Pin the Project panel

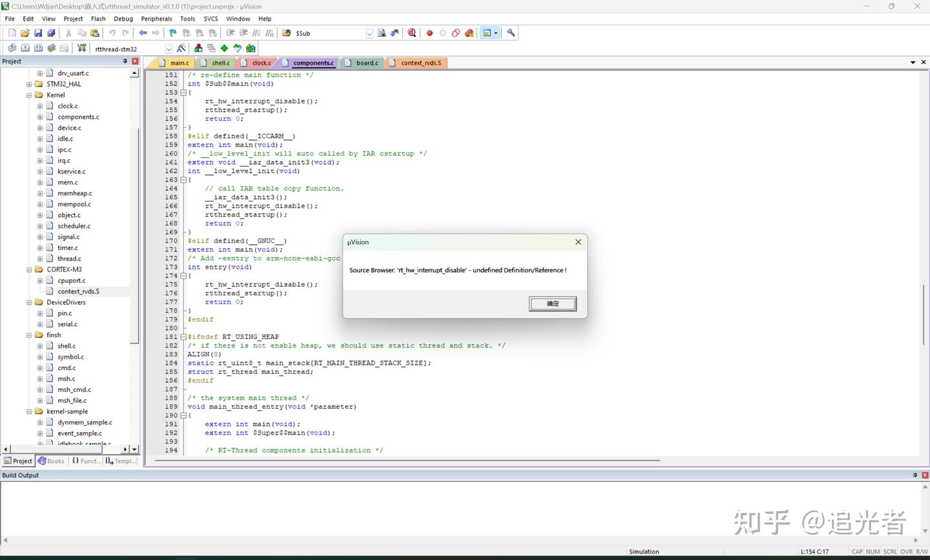tap(125, 61)
